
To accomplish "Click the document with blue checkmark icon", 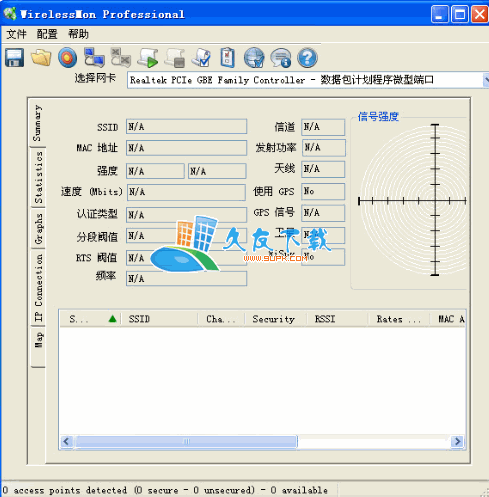I will [201, 58].
